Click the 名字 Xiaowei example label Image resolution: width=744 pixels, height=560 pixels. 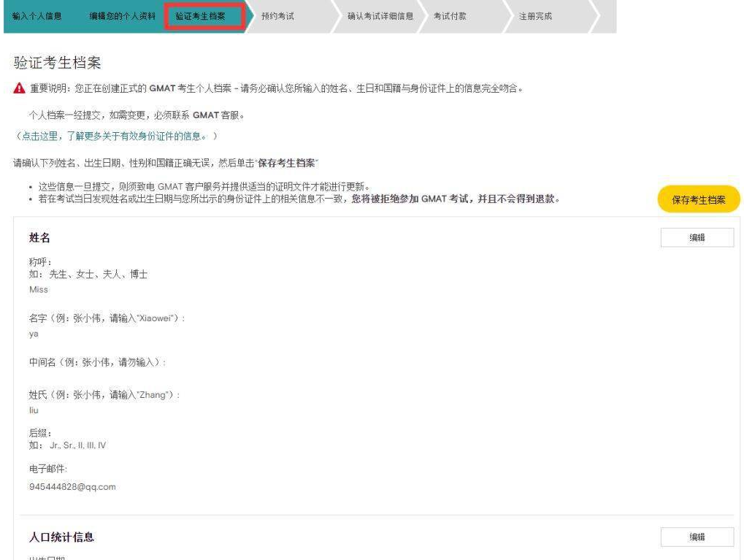107,318
